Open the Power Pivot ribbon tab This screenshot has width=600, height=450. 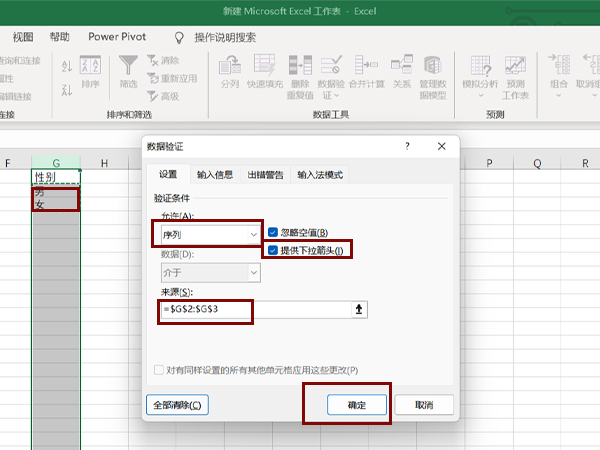pyautogui.click(x=117, y=36)
